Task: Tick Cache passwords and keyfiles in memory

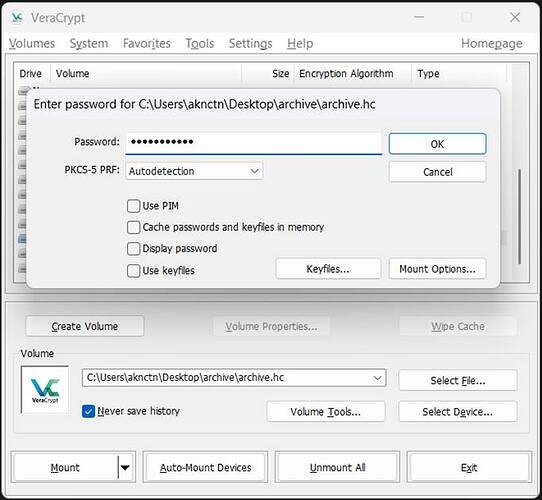Action: 133,227
